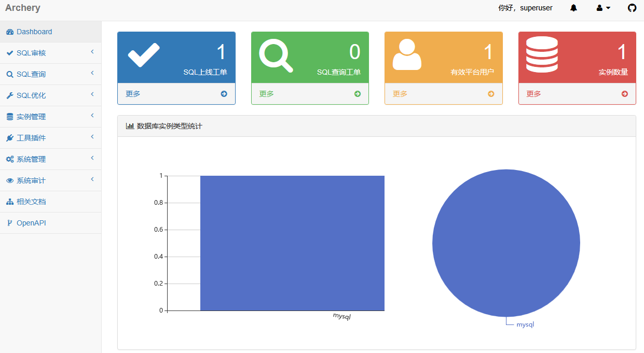Click the plug icon beside 工具插件
This screenshot has height=353, width=644.
[x=10, y=138]
